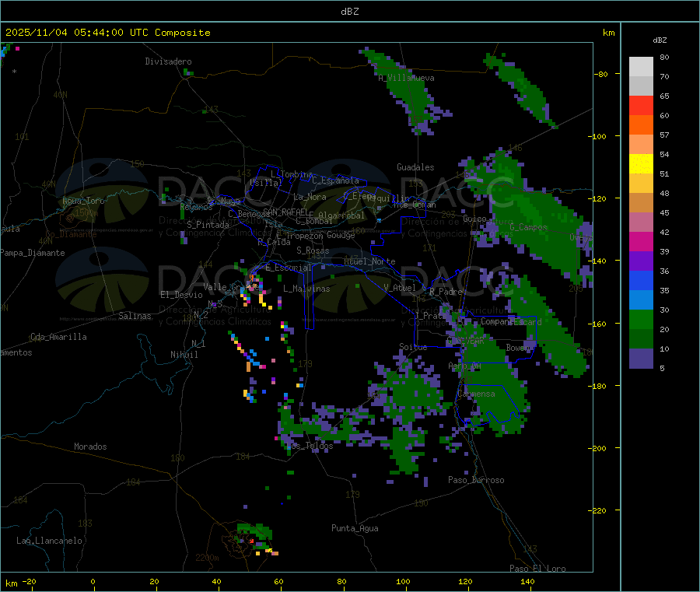Click the Divisadero place label
Screen dimensions: 700x592
(168, 61)
